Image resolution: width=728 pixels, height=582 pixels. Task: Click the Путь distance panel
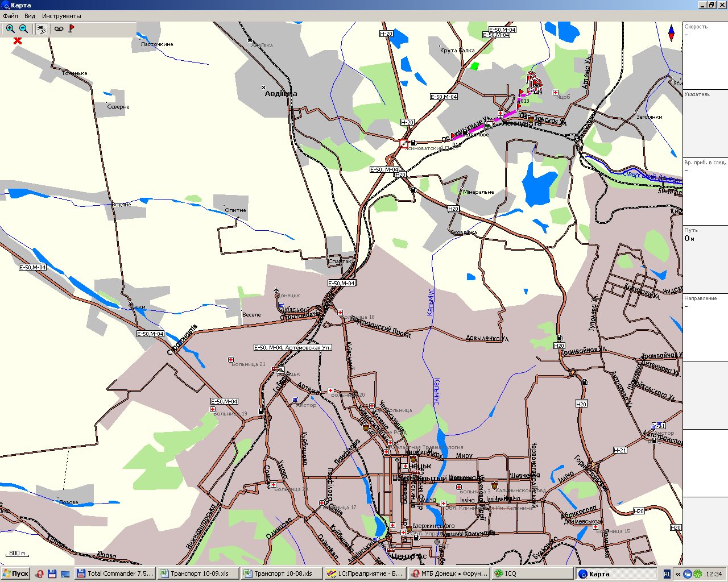tap(705, 259)
